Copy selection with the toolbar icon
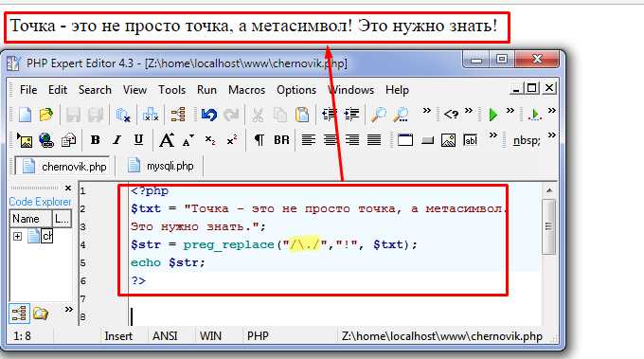644x359 pixels. [280, 115]
